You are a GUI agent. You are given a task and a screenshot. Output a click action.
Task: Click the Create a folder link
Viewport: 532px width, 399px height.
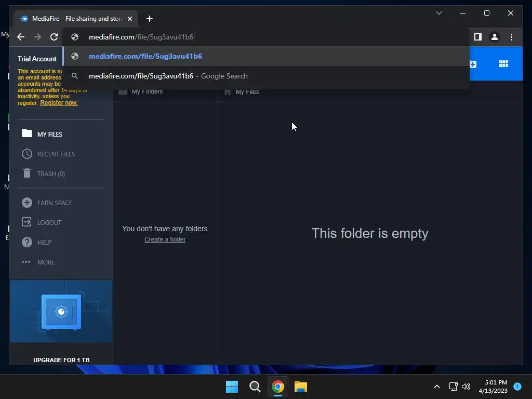165,240
